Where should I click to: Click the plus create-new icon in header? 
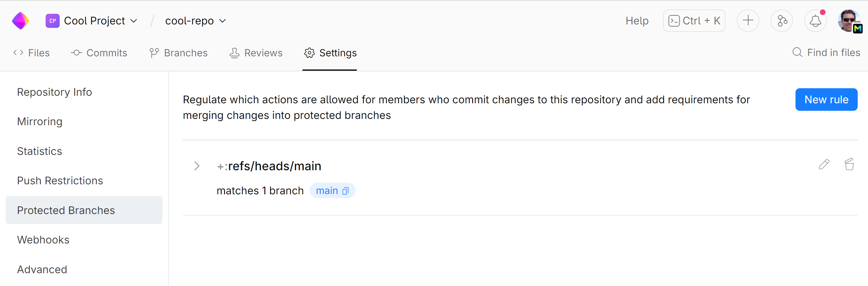[748, 21]
